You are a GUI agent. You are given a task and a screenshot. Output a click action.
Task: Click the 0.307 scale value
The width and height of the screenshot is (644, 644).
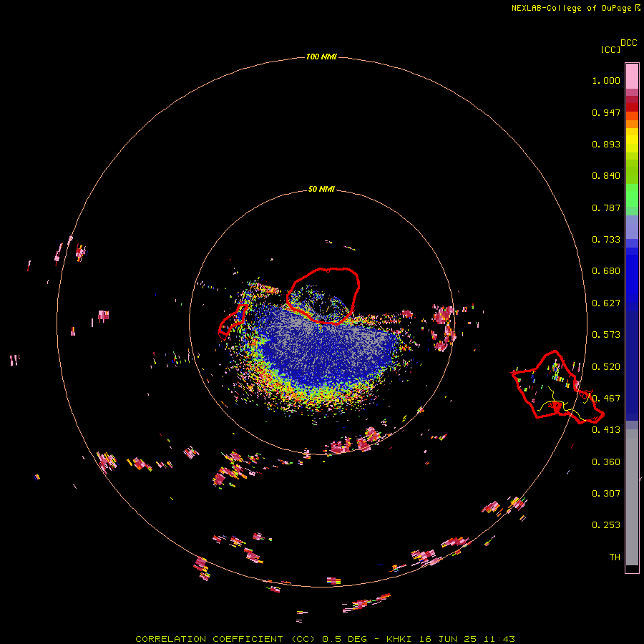coord(606,494)
